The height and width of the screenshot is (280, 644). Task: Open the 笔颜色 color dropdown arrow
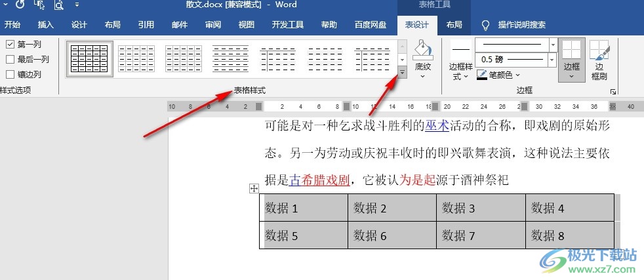(517, 75)
